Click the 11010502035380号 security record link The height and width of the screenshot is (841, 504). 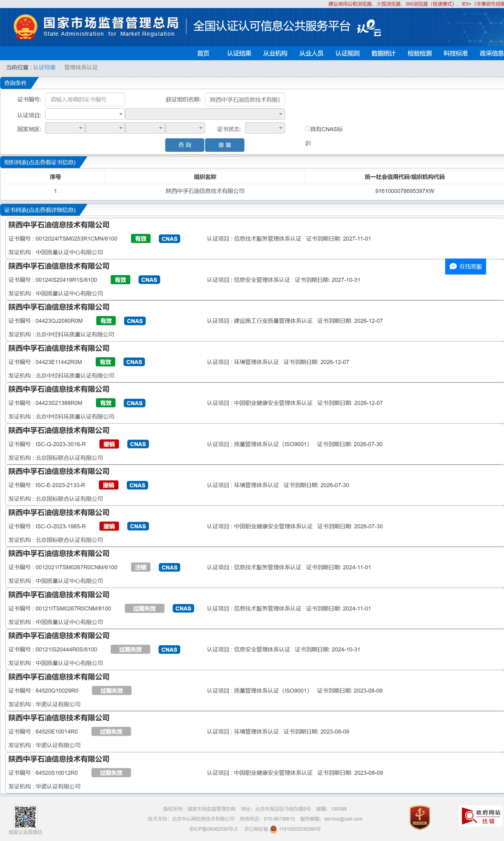[x=300, y=829]
